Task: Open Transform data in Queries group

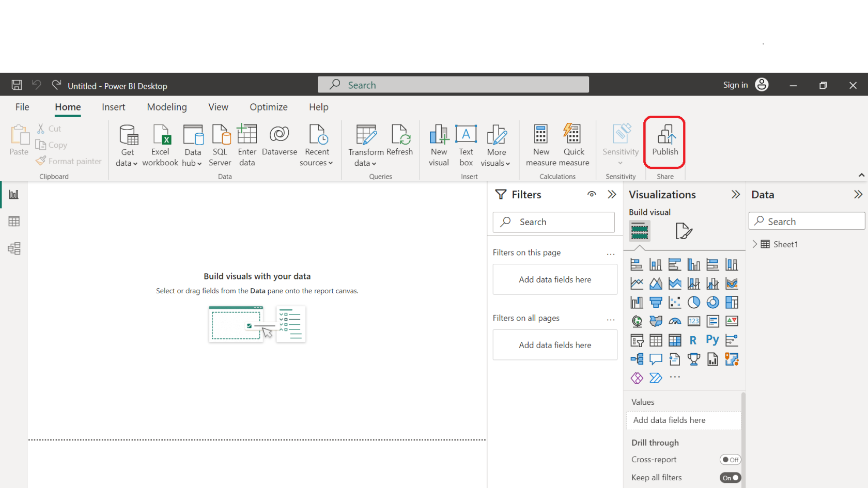Action: (x=366, y=145)
